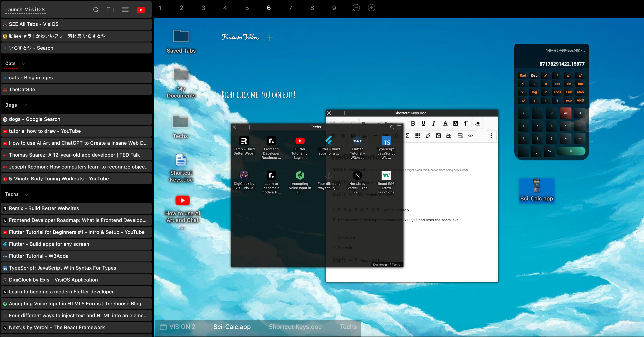Click the strikethrough T icon in the doc toolbar
The width and height of the screenshot is (644, 337).
pos(466,123)
